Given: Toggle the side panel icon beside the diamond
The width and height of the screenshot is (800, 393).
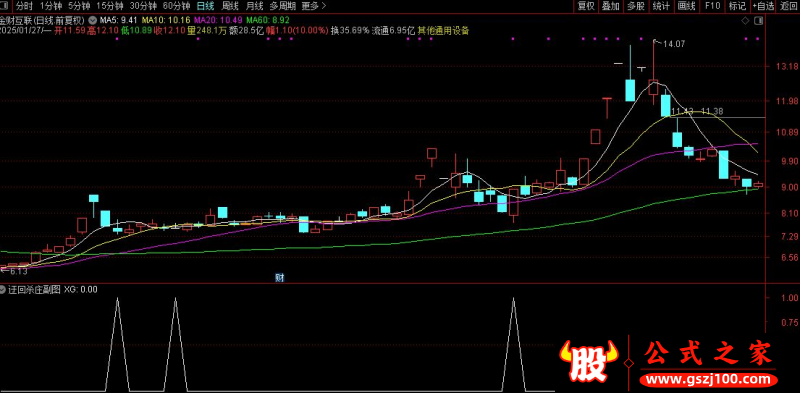Looking at the screenshot, I should tap(759, 20).
